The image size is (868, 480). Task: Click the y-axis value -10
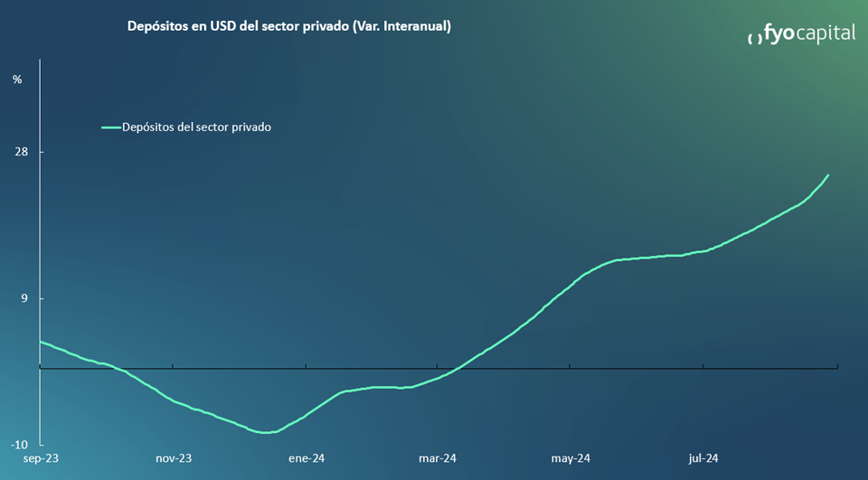point(19,445)
